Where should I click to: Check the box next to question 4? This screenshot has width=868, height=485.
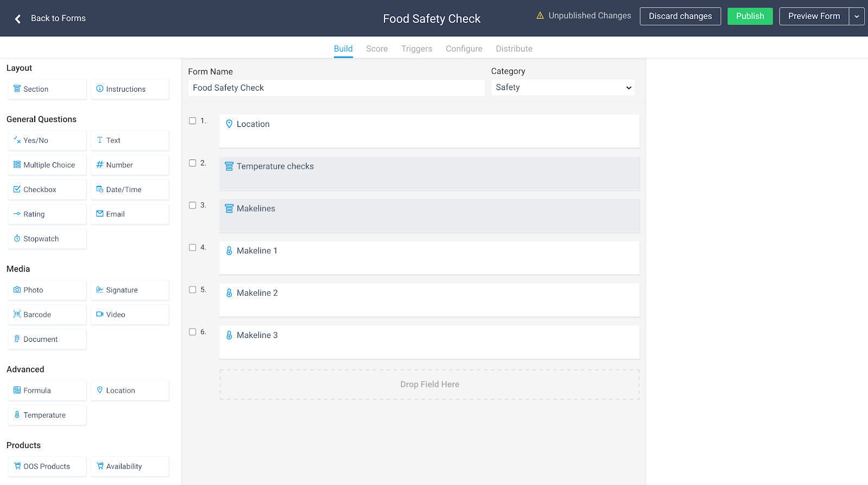point(193,247)
